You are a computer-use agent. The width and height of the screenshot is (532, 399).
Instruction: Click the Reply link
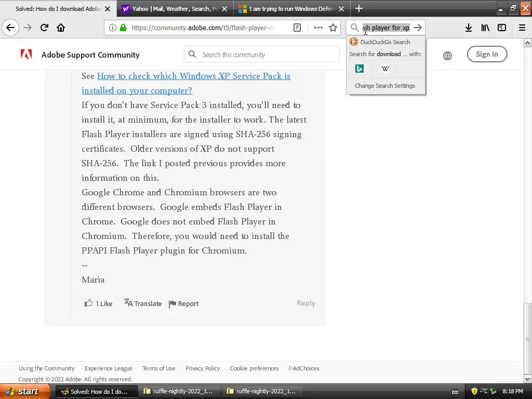click(306, 303)
